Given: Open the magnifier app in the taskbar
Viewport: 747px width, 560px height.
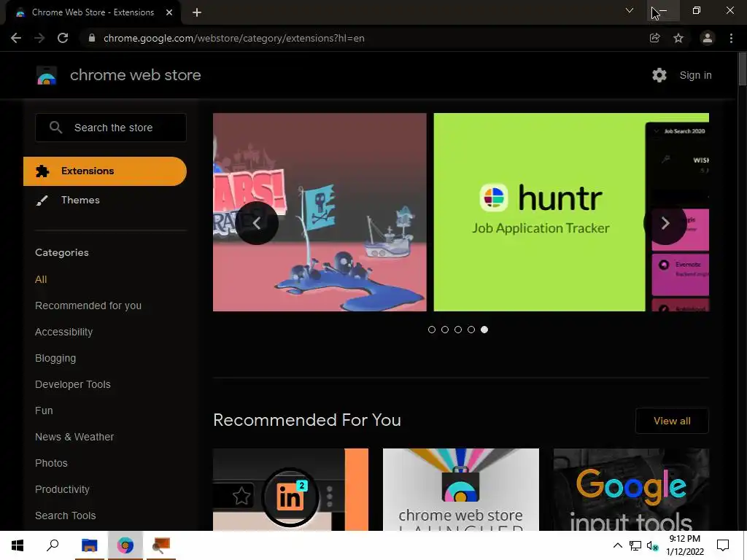Looking at the screenshot, I should coord(161,545).
